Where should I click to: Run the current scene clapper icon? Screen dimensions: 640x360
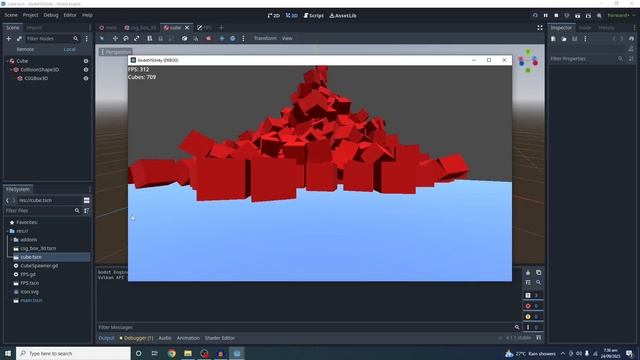click(x=578, y=16)
